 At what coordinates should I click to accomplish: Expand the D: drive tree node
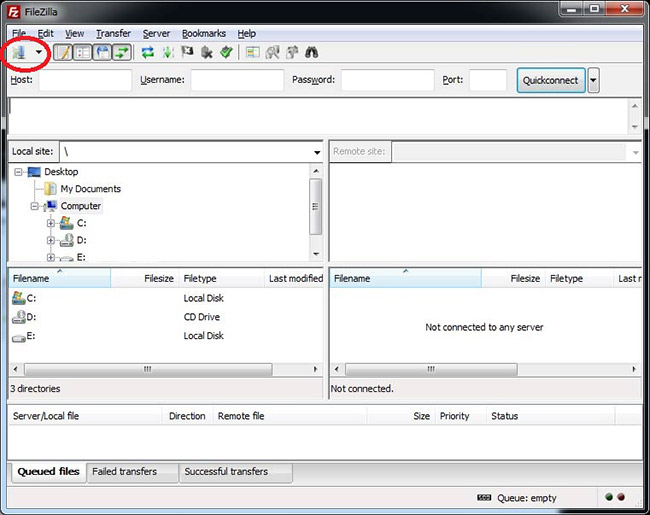point(51,240)
